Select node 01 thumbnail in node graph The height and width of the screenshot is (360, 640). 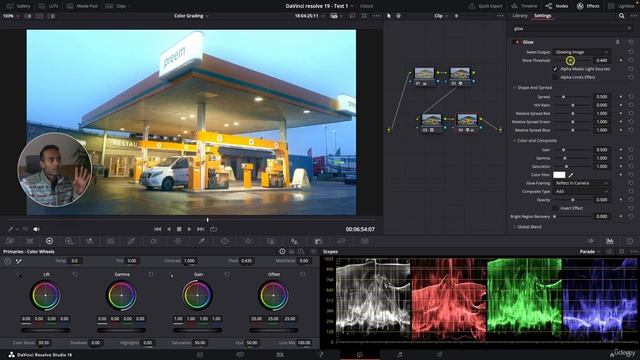tap(424, 74)
